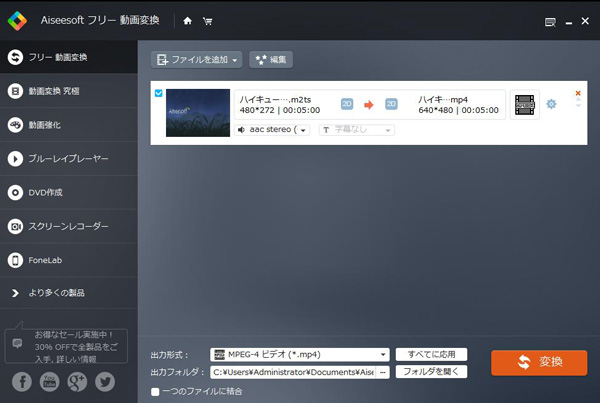
Task: Remove the video with the orange X
Action: click(x=578, y=93)
